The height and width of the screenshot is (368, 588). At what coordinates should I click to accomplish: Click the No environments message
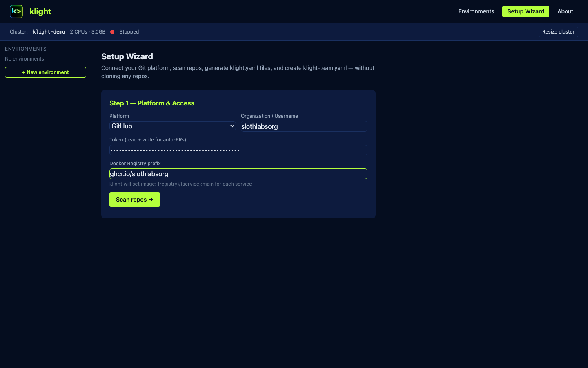coord(24,59)
